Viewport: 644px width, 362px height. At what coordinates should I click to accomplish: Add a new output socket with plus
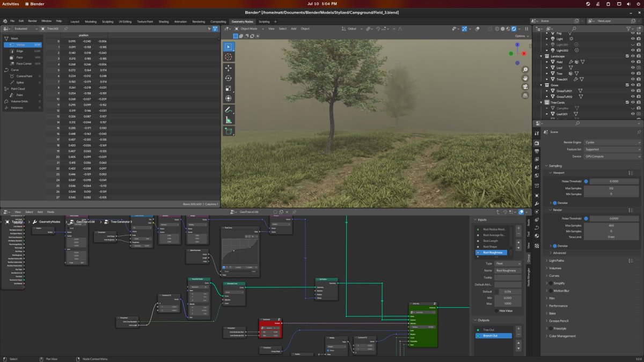click(518, 330)
